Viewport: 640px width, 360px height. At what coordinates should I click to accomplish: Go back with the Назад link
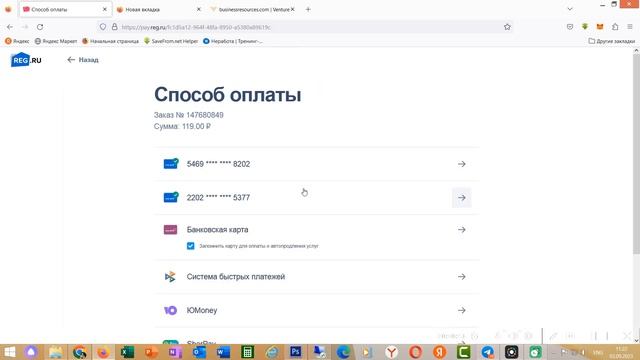(x=83, y=60)
